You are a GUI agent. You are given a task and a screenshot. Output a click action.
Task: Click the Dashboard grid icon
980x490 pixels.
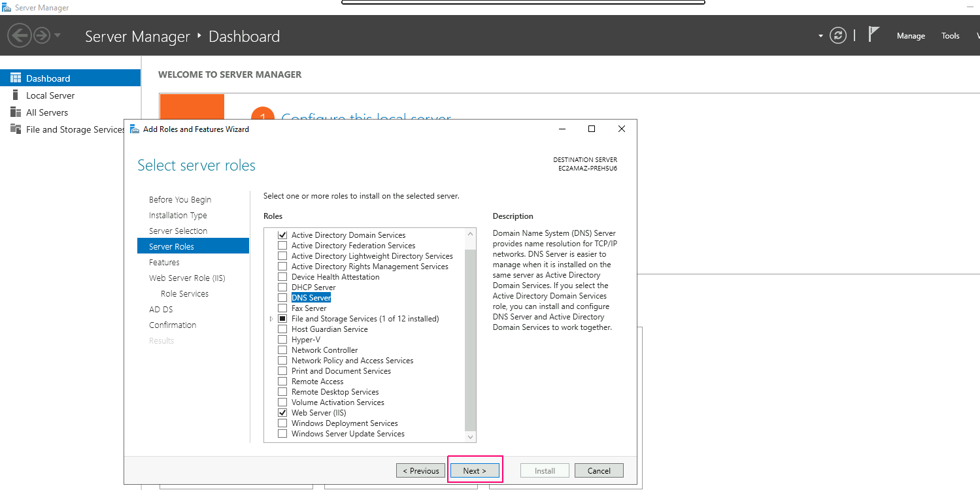coord(16,78)
